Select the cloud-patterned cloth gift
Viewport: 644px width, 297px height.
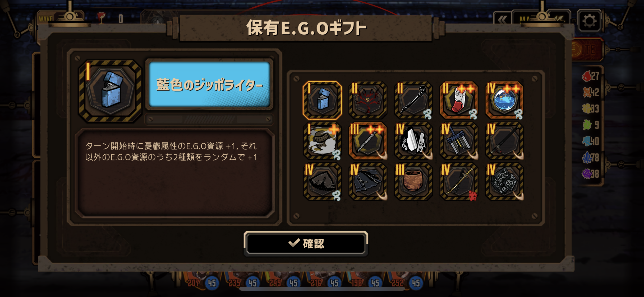click(x=504, y=182)
